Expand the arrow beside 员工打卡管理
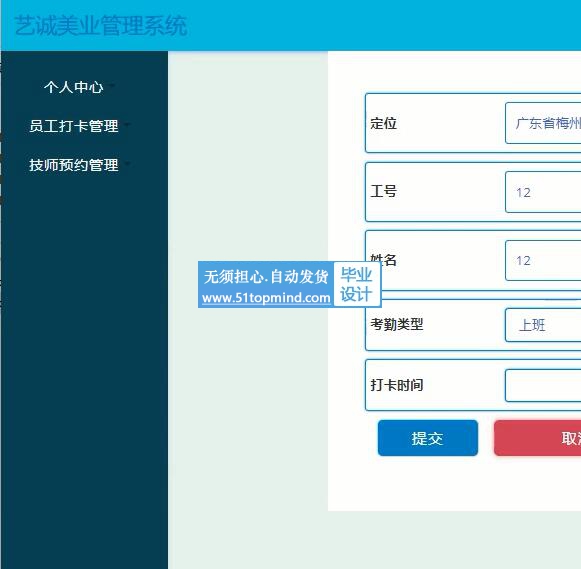Viewport: 581px width, 569px height. click(127, 124)
